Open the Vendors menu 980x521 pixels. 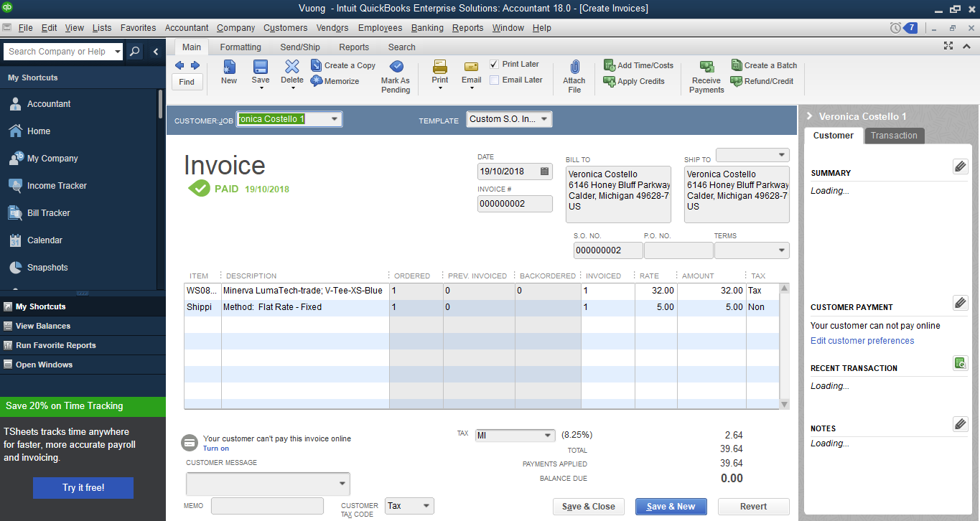pos(332,28)
